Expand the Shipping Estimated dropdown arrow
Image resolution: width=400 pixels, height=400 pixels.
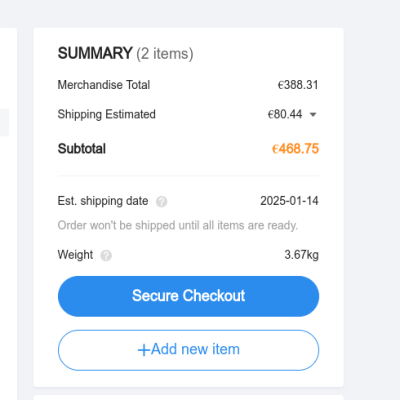point(313,115)
